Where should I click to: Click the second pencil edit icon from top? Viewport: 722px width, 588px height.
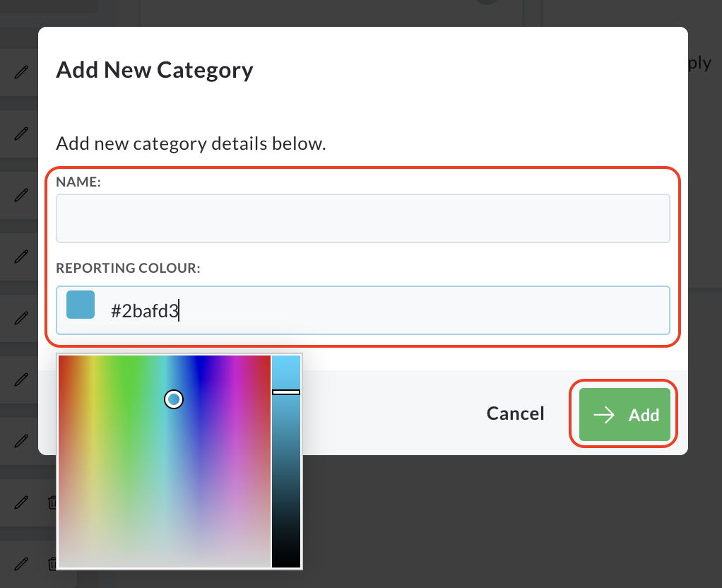[x=21, y=134]
